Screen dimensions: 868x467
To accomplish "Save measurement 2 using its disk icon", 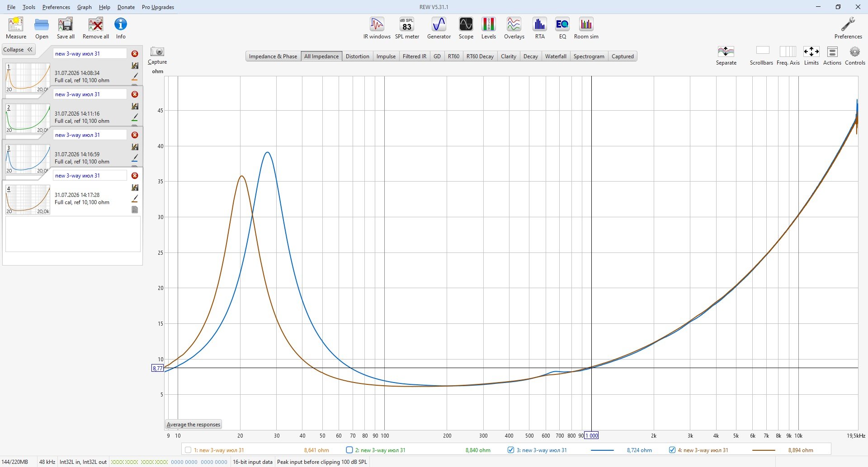I will (x=135, y=106).
